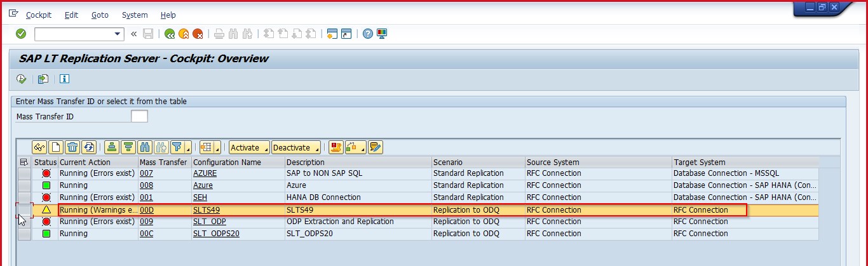Click the blue Information icon below title

pyautogui.click(x=64, y=79)
